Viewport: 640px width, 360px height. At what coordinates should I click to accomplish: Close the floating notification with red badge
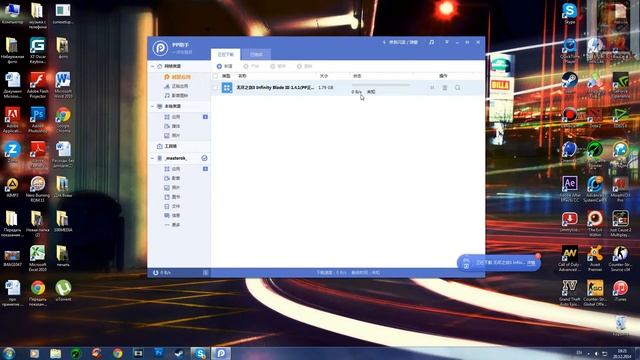coord(538,256)
